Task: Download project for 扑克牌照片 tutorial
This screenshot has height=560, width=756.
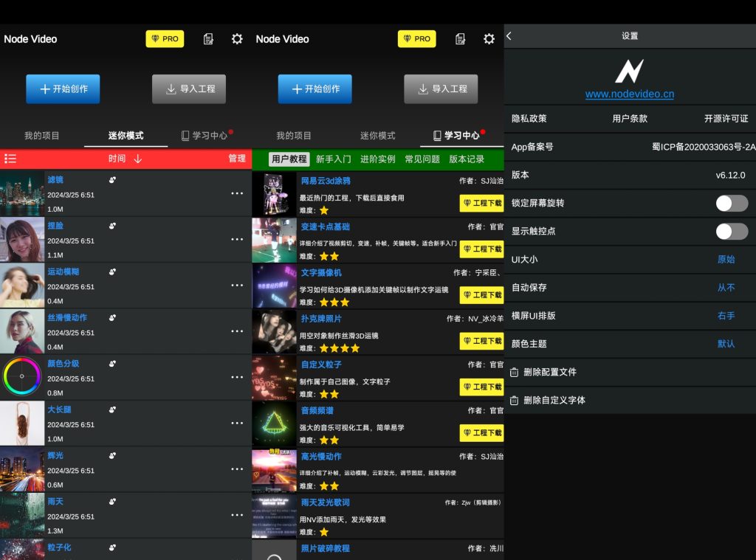Action: [481, 341]
